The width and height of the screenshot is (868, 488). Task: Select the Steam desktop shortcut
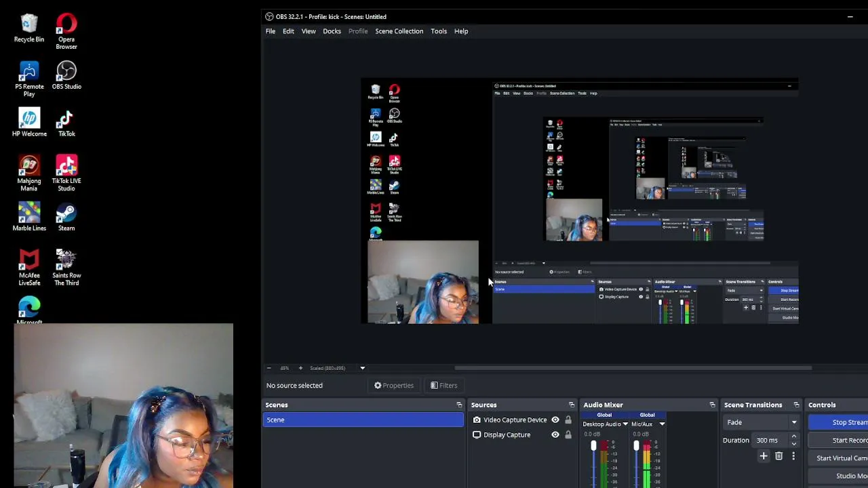tap(66, 217)
